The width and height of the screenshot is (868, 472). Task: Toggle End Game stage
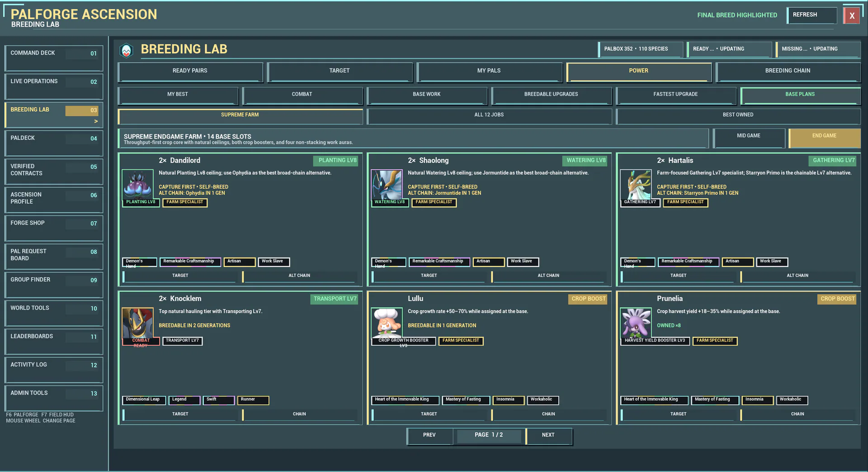pos(825,138)
